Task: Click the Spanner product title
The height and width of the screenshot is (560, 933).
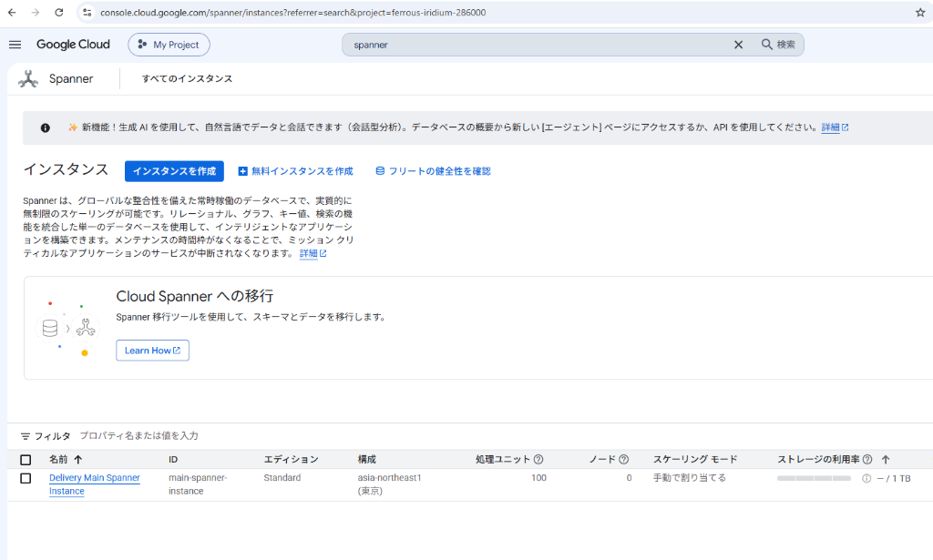Action: [x=71, y=78]
